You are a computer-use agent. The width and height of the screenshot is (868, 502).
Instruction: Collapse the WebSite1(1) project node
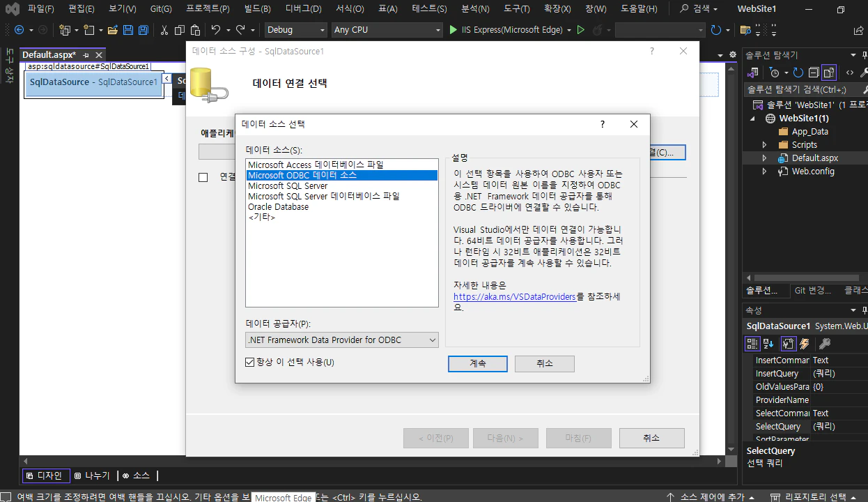(752, 119)
